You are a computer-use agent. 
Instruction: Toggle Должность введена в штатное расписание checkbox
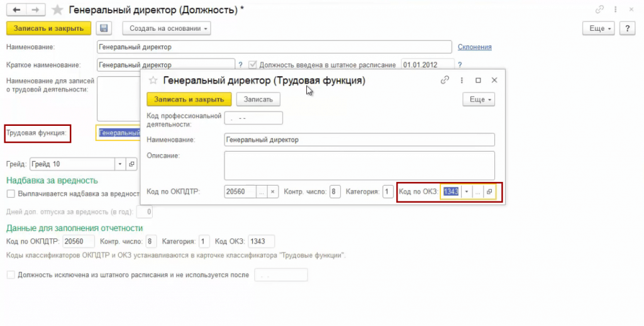[x=253, y=65]
